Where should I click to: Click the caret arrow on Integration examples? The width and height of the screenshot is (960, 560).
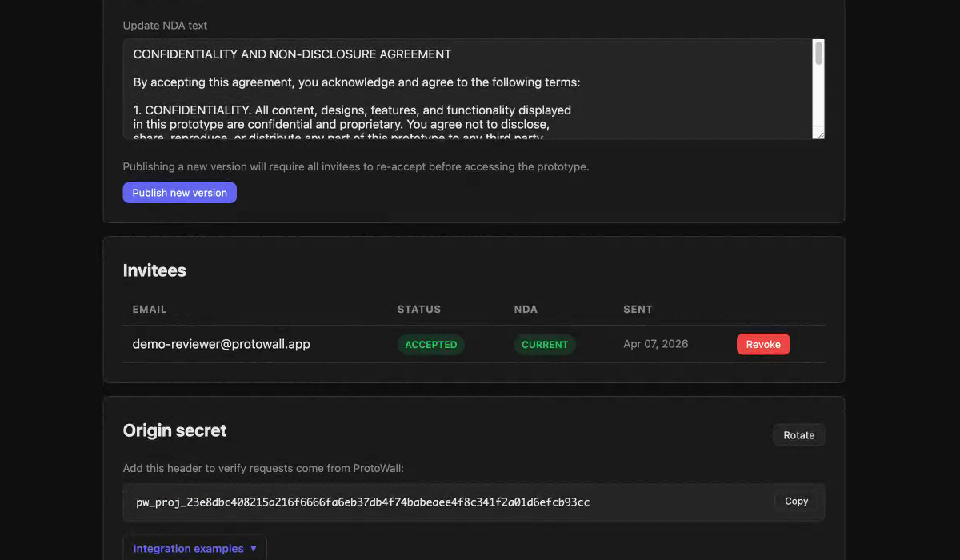(254, 548)
